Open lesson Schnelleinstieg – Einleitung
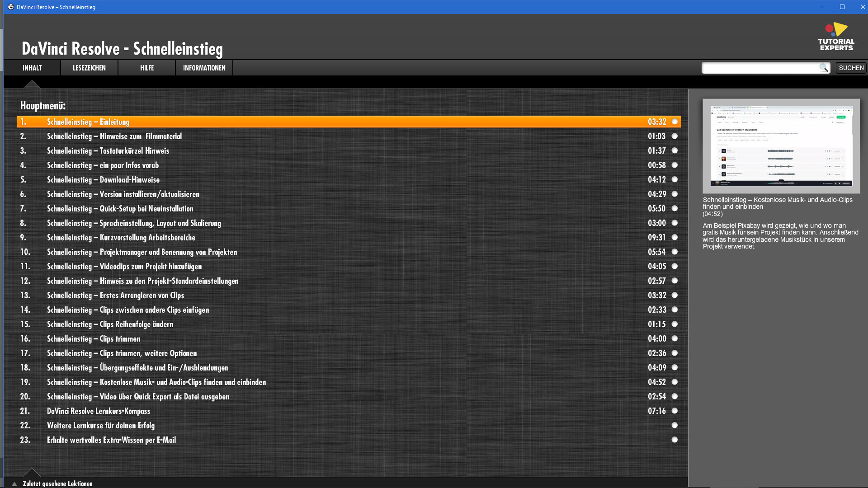868x488 pixels. [x=349, y=122]
